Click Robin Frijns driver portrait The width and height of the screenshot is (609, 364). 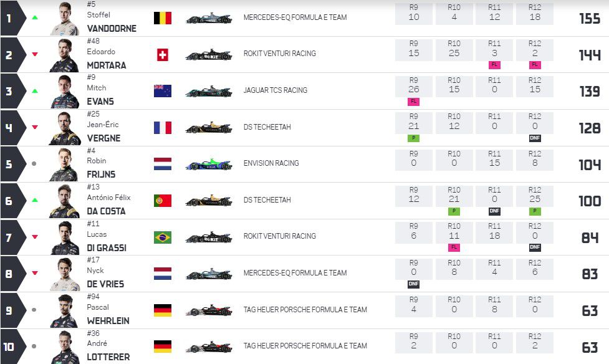64,165
